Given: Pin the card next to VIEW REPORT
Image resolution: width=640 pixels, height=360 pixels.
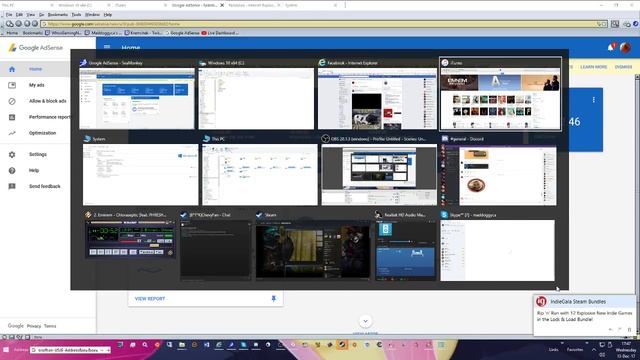Looking at the screenshot, I should tap(273, 299).
